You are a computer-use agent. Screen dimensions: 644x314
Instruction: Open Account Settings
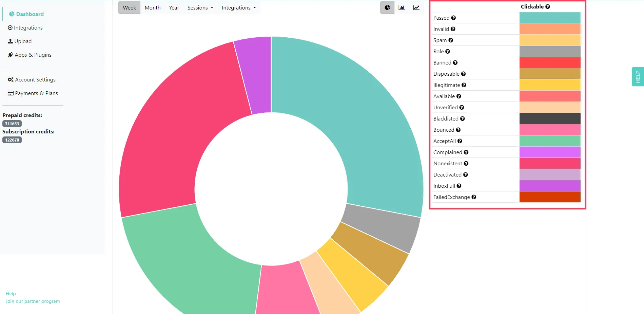32,80
